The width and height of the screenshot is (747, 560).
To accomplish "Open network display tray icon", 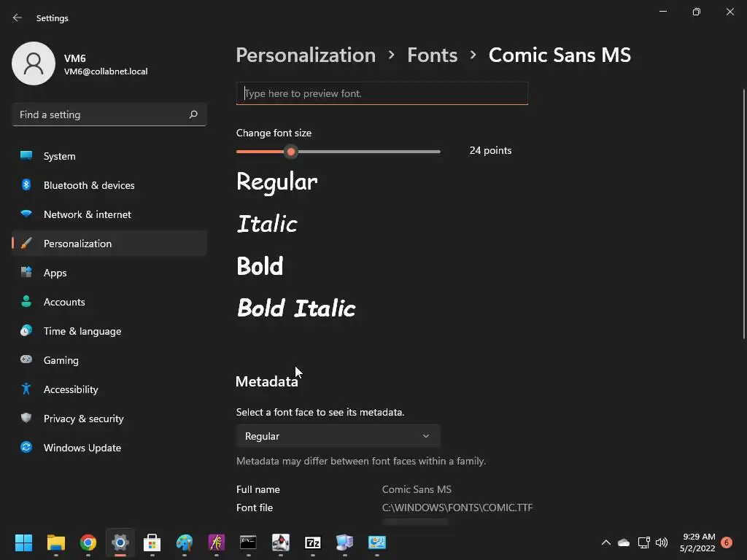I will pyautogui.click(x=643, y=542).
